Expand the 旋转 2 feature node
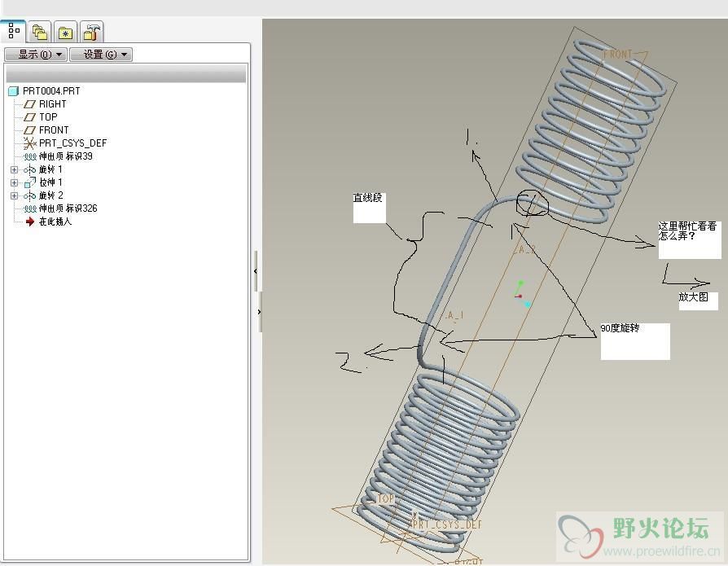Image resolution: width=728 pixels, height=566 pixels. point(14,195)
